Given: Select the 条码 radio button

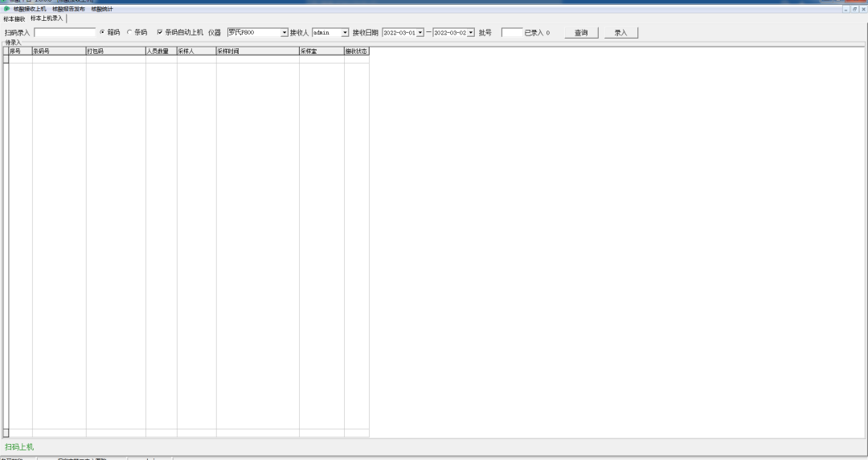Looking at the screenshot, I should pos(129,32).
